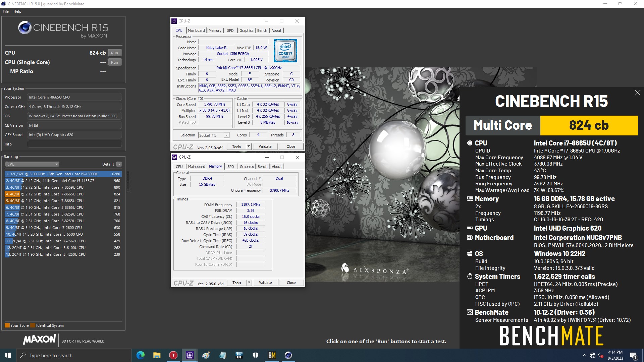Image resolution: width=644 pixels, height=362 pixels.
Task: Click the Memory section icon in BenchMate
Action: 470,199
